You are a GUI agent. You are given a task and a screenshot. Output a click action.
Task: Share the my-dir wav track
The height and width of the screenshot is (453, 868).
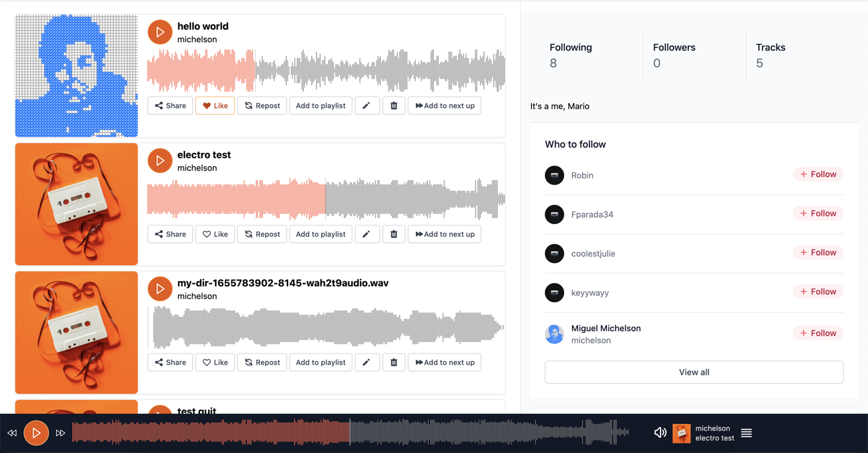point(171,362)
